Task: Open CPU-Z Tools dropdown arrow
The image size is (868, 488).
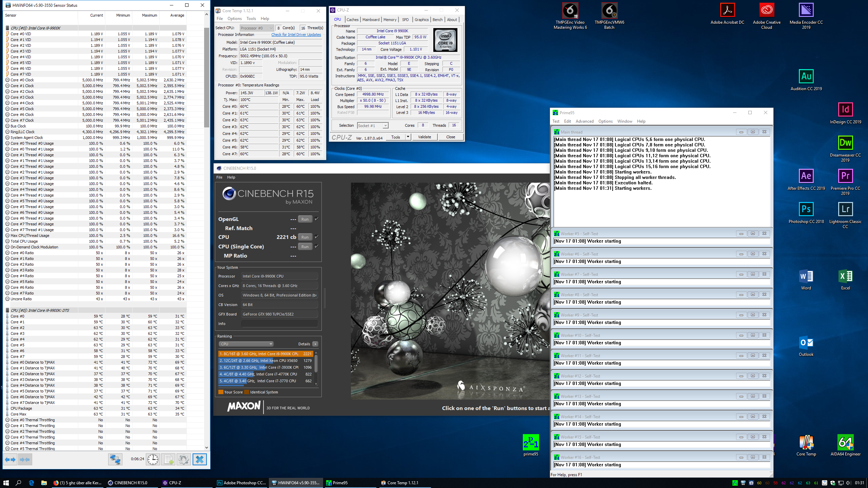Action: pyautogui.click(x=408, y=137)
